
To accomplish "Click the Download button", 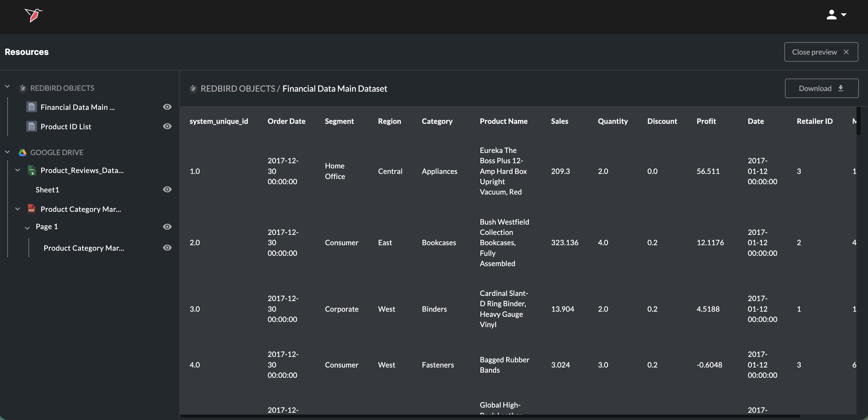I will 821,88.
